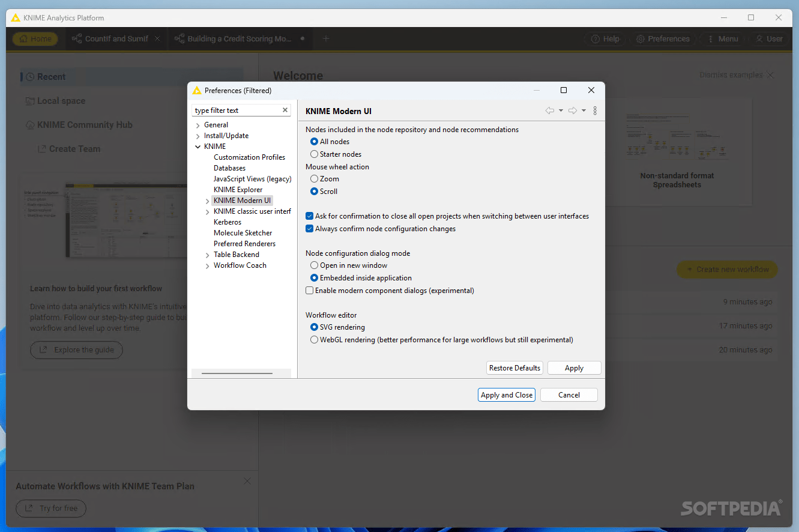Open the Help menu in the toolbar

[605, 38]
